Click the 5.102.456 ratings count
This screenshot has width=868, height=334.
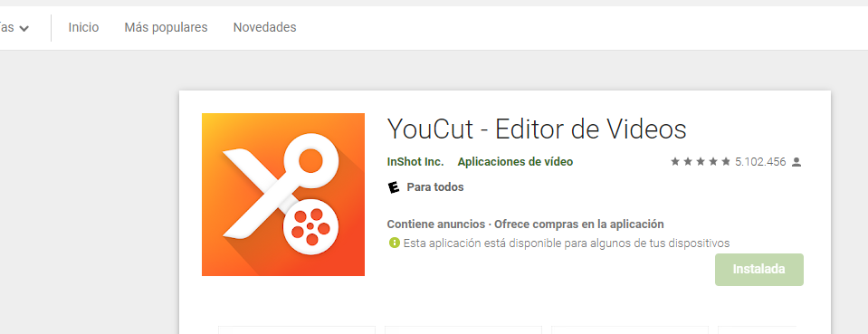tap(760, 162)
